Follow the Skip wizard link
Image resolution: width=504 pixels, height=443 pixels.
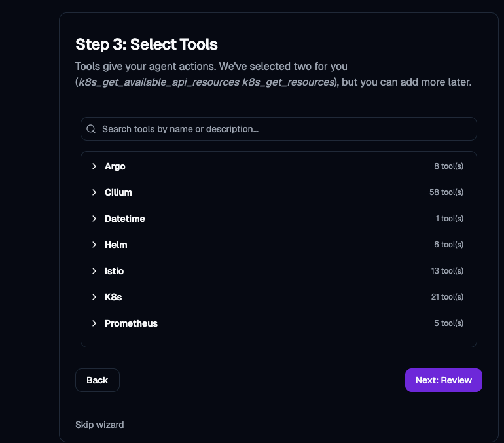click(x=99, y=425)
